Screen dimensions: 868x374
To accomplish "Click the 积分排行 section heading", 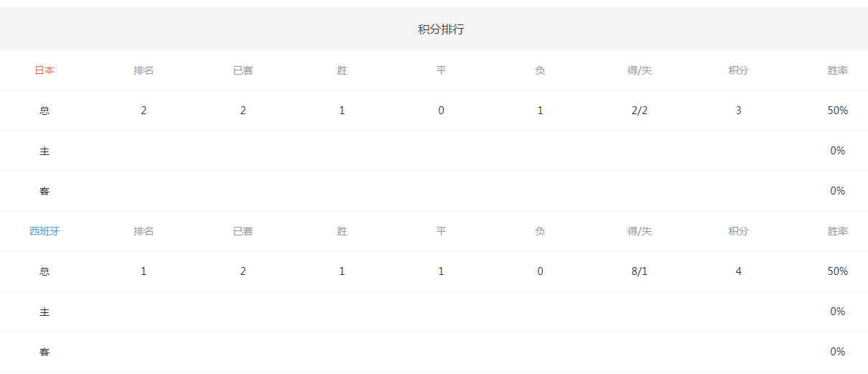I will 441,29.
